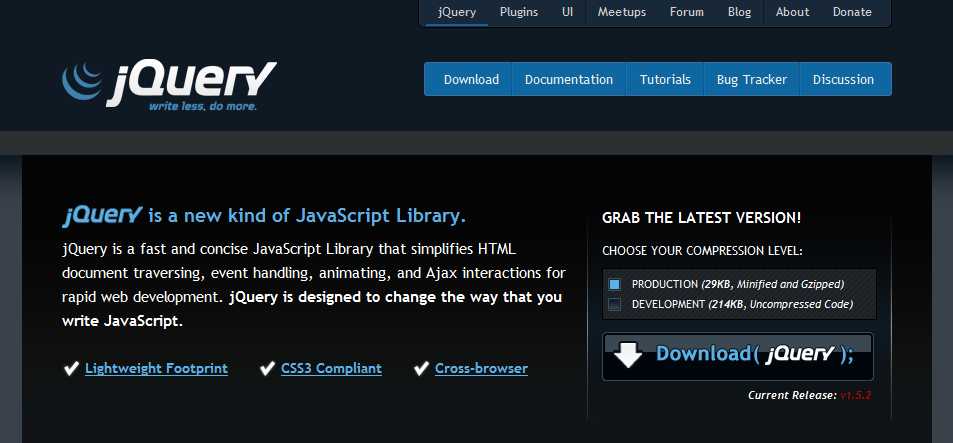Open the Discussion section
The width and height of the screenshot is (953, 443).
pyautogui.click(x=843, y=80)
